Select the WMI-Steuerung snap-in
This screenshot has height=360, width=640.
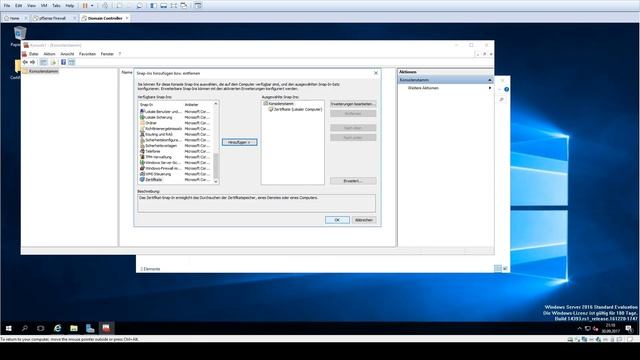tap(176, 174)
